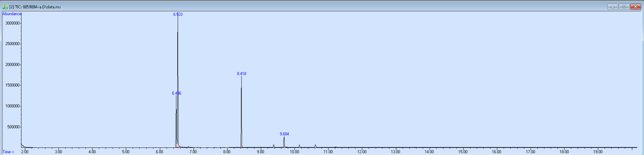Click the Time--> axis label
The image size is (644, 155).
(x=8, y=152)
